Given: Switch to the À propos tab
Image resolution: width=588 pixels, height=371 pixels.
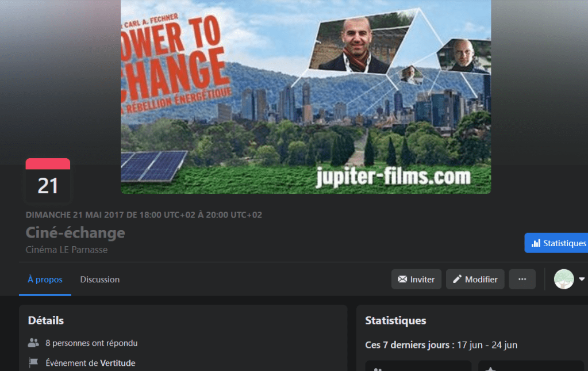Looking at the screenshot, I should pyautogui.click(x=45, y=280).
